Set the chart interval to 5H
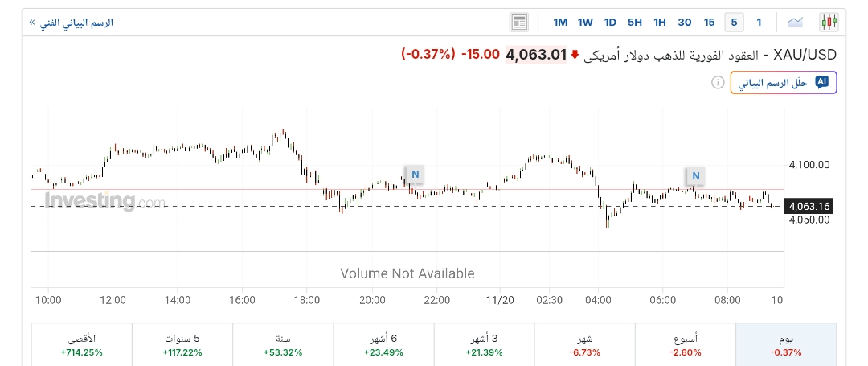Screen dimensions: 868x366 coord(635,22)
